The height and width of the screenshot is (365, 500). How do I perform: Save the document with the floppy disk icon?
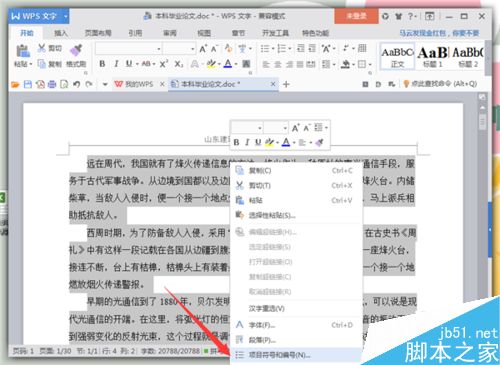pos(28,84)
